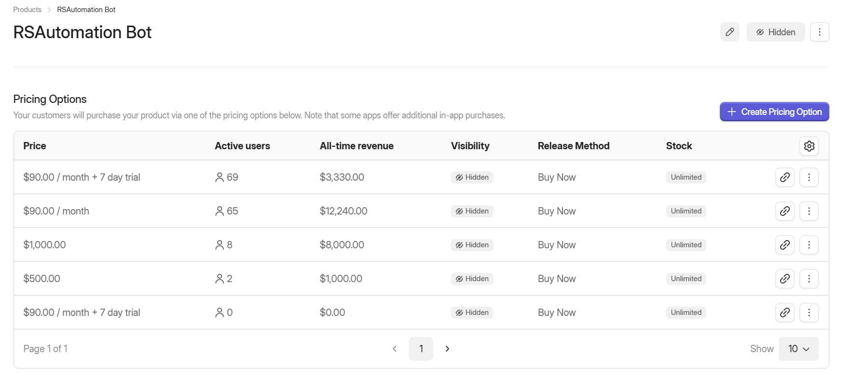
Task: Click the All-time revenue column header
Action: point(356,146)
